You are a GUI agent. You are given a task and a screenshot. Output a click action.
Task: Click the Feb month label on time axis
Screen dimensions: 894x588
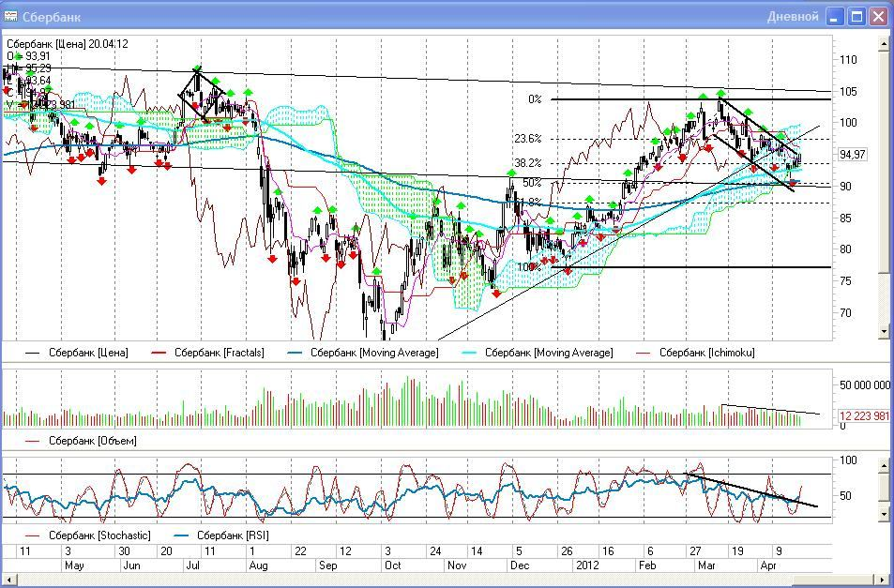point(647,565)
